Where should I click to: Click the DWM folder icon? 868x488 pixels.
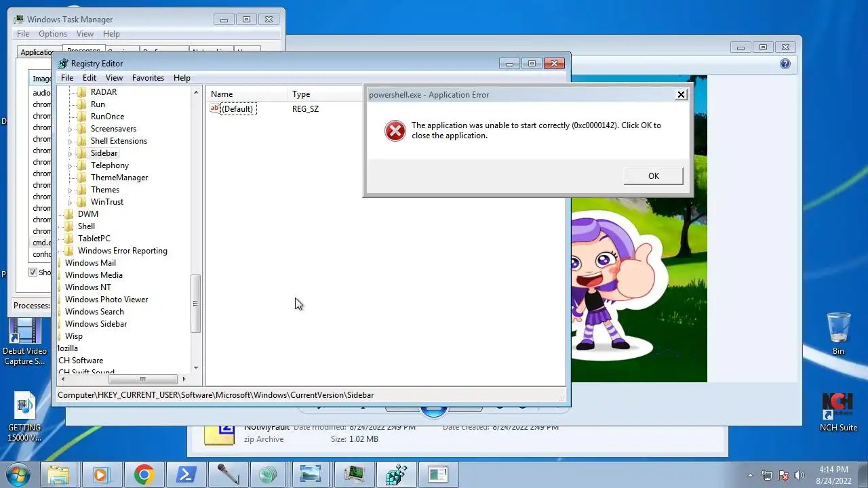coord(70,213)
